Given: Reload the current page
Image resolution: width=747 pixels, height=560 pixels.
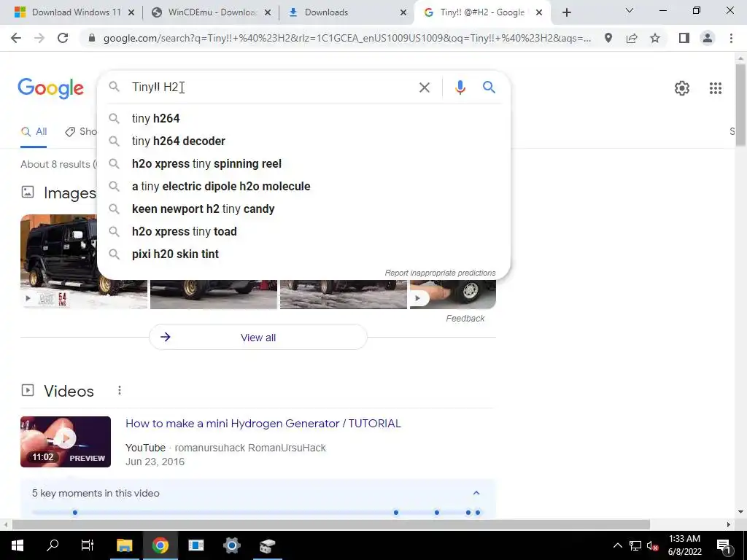Looking at the screenshot, I should (63, 38).
